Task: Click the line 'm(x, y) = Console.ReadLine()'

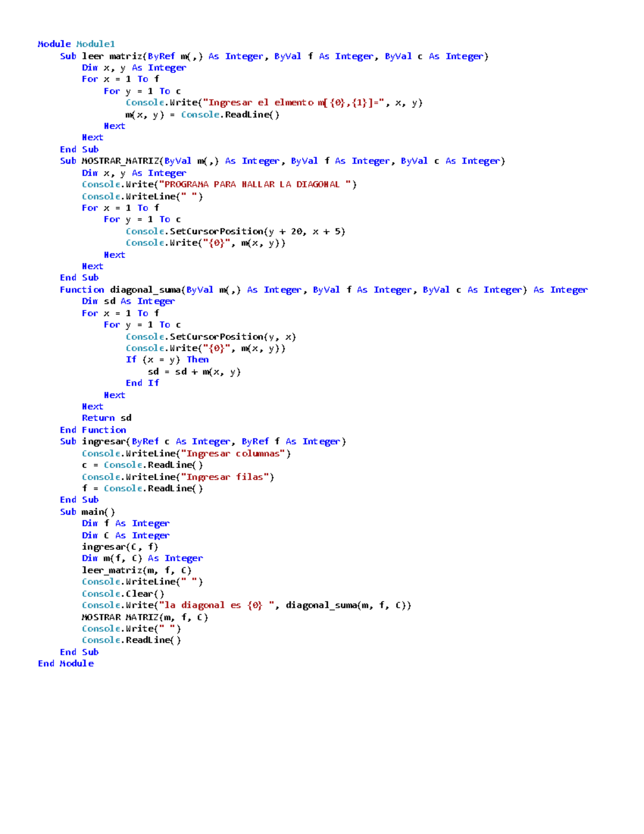Action: point(202,114)
